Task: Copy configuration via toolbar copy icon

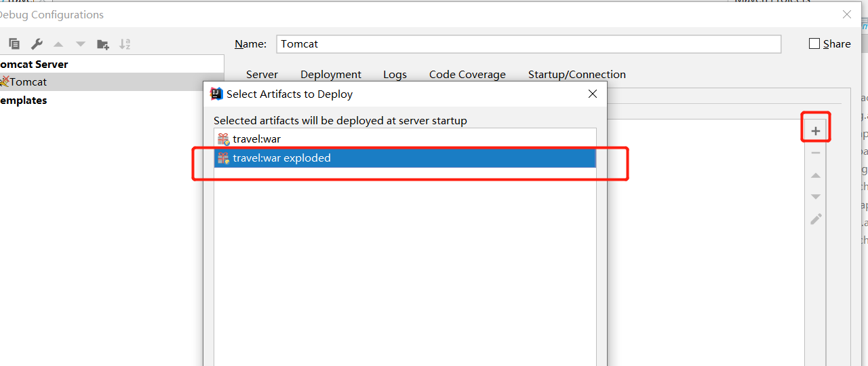Action: point(14,44)
